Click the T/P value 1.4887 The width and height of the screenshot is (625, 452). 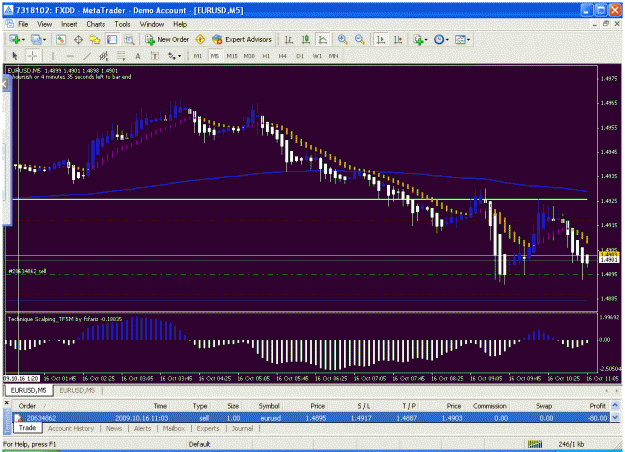tap(407, 418)
